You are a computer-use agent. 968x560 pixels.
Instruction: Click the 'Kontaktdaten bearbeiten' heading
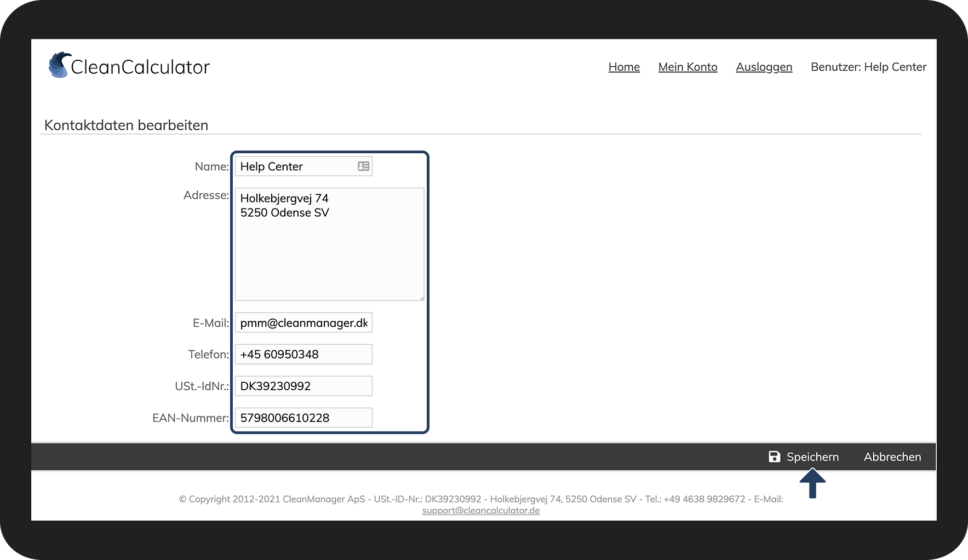click(x=126, y=125)
